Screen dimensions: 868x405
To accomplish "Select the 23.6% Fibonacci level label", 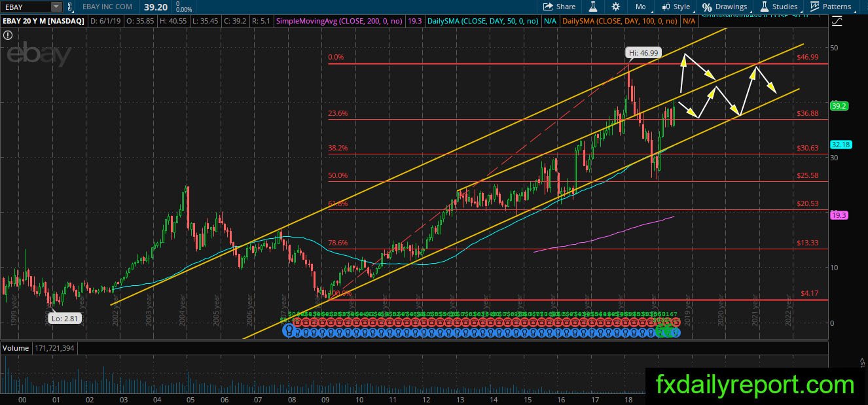I will point(338,113).
